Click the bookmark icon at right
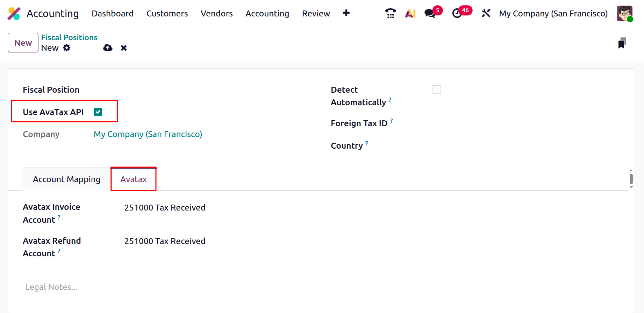This screenshot has width=644, height=313. 622,43
